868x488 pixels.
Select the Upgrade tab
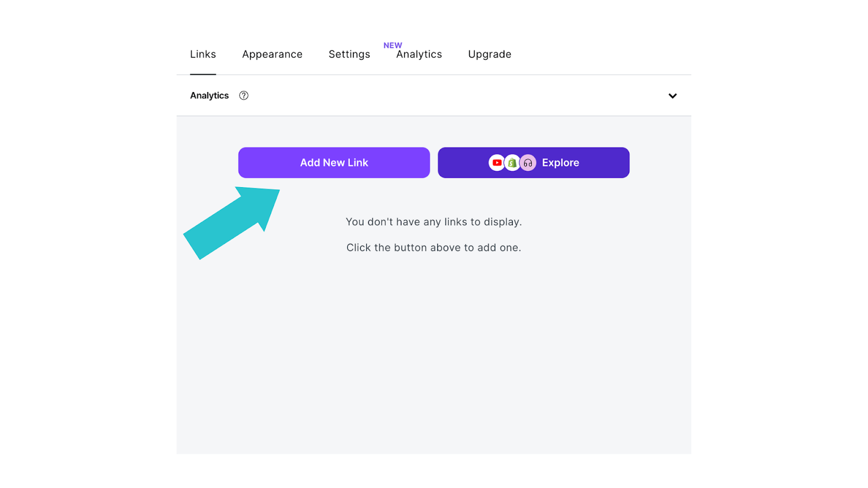click(490, 54)
